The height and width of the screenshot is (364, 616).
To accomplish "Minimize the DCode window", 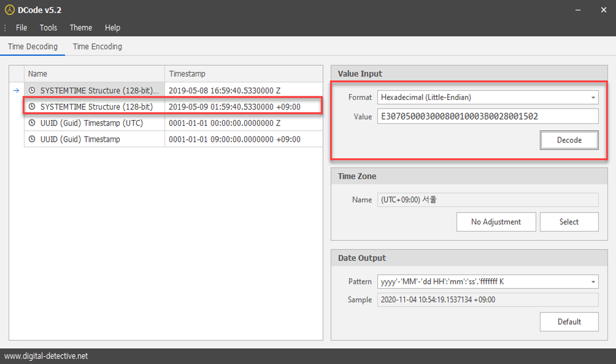I will [578, 10].
